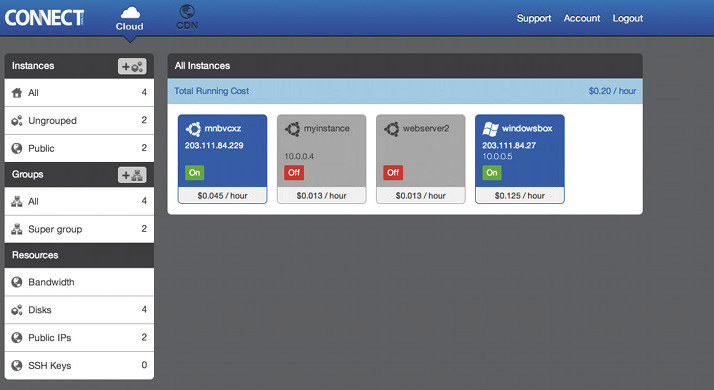Add a new group with plus button
The image size is (714, 390).
(x=132, y=175)
